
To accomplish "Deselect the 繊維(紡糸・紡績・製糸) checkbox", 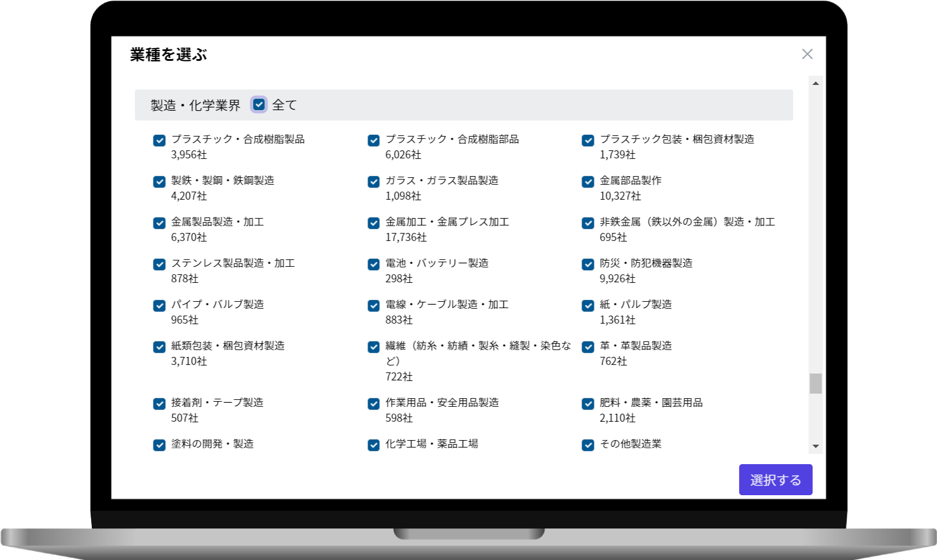I will 374,347.
